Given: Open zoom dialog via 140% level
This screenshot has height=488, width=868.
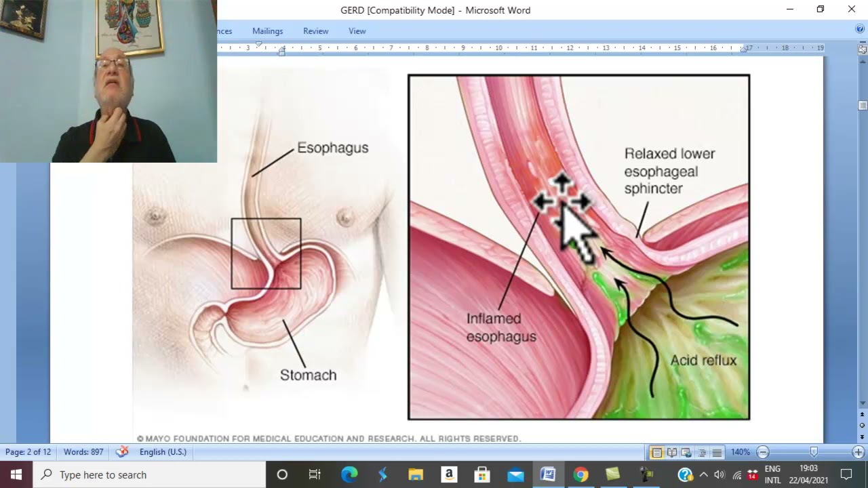Looking at the screenshot, I should (741, 452).
